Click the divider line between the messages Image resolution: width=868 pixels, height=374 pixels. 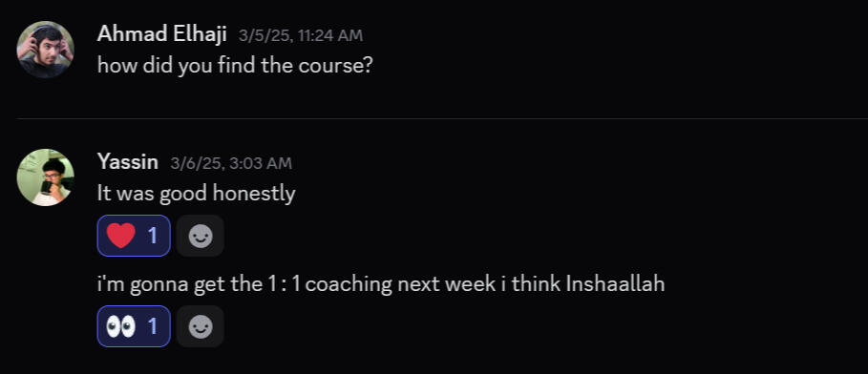pyautogui.click(x=442, y=118)
